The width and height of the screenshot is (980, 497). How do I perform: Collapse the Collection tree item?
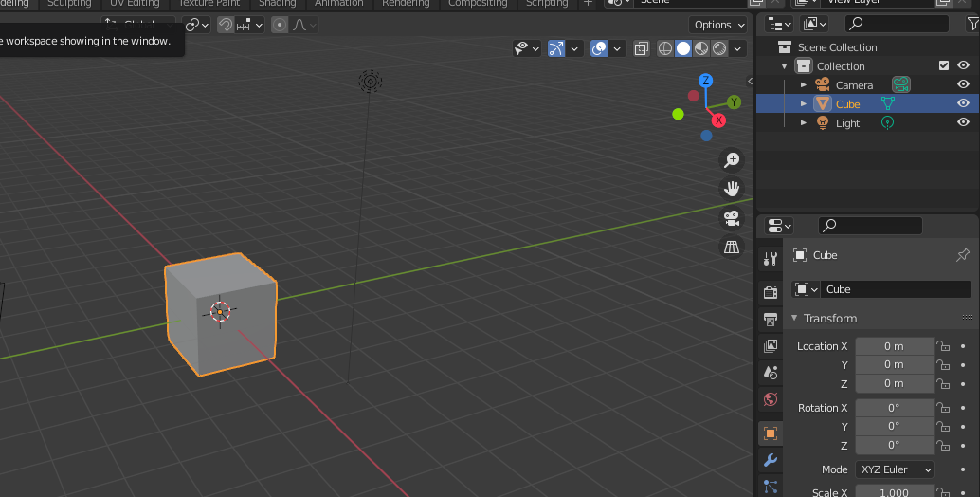click(785, 66)
